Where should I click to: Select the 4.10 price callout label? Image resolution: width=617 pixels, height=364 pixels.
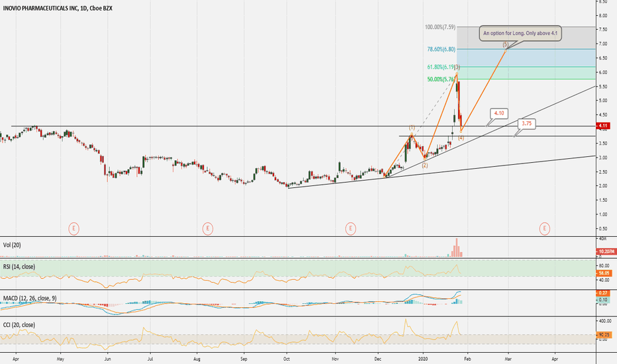[x=499, y=113]
